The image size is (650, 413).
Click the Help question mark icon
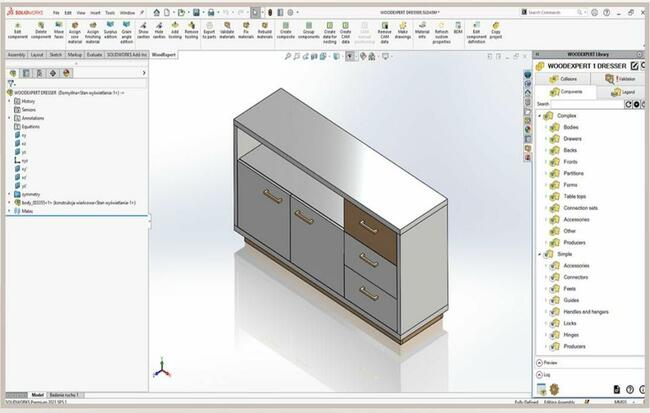point(606,12)
